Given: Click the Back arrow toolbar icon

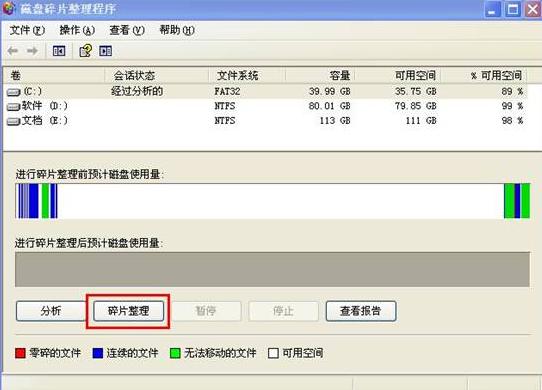Looking at the screenshot, I should 13,51.
